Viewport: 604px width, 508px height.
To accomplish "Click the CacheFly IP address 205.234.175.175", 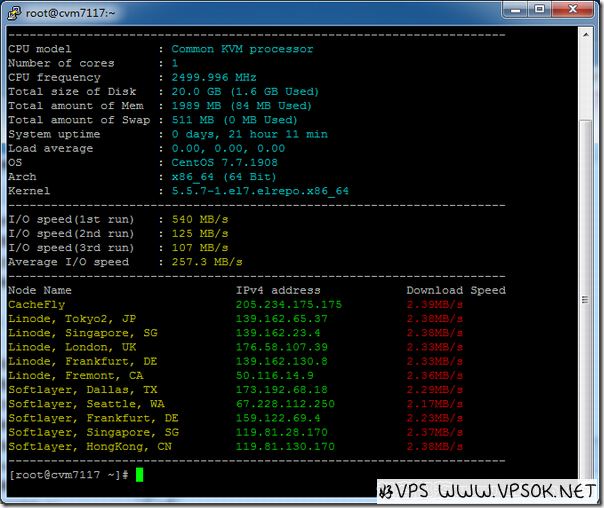I will 288,304.
